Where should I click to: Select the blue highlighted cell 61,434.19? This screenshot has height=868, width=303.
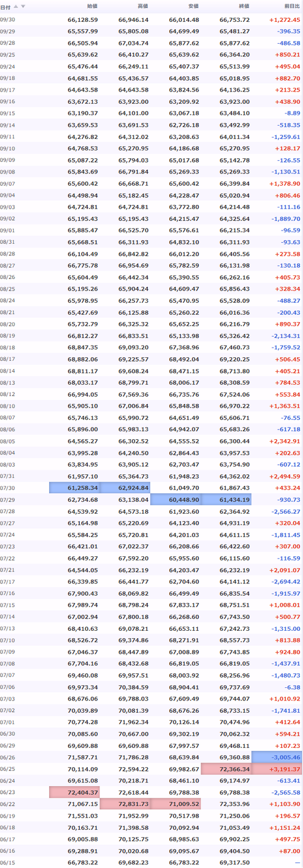pyautogui.click(x=226, y=499)
